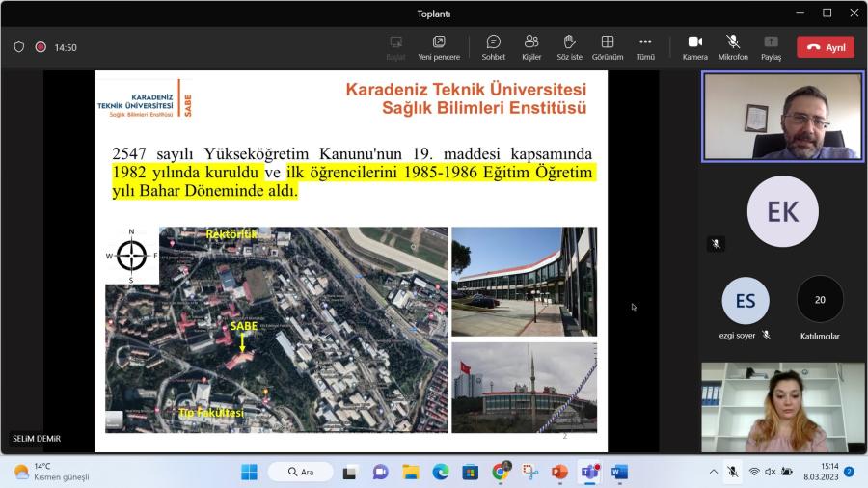Click the 14:50 meeting timer
The height and width of the screenshot is (488, 868).
pyautogui.click(x=66, y=47)
